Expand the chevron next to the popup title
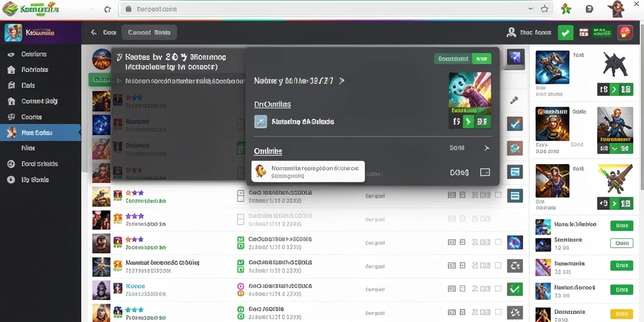644x322 pixels. 341,81
